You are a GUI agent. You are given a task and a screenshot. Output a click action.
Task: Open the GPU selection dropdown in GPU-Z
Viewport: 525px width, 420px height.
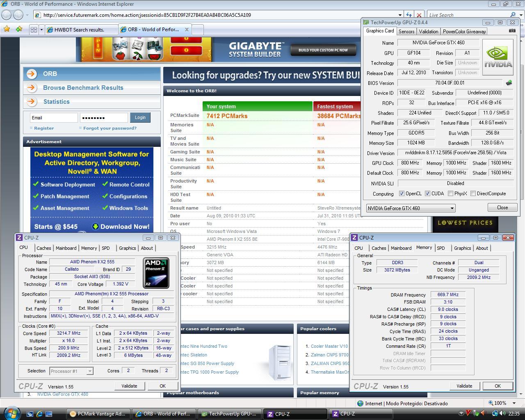[411, 208]
